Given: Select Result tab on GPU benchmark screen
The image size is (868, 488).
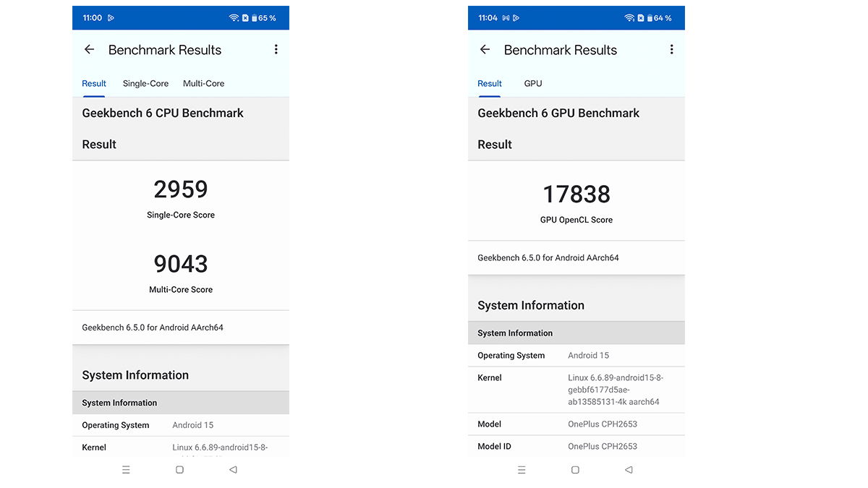Looking at the screenshot, I should point(490,84).
